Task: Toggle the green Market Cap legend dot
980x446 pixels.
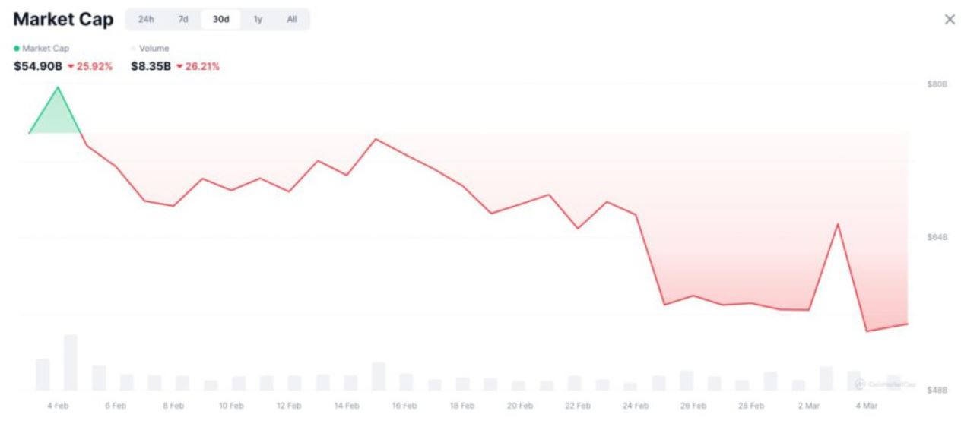Action: tap(17, 49)
